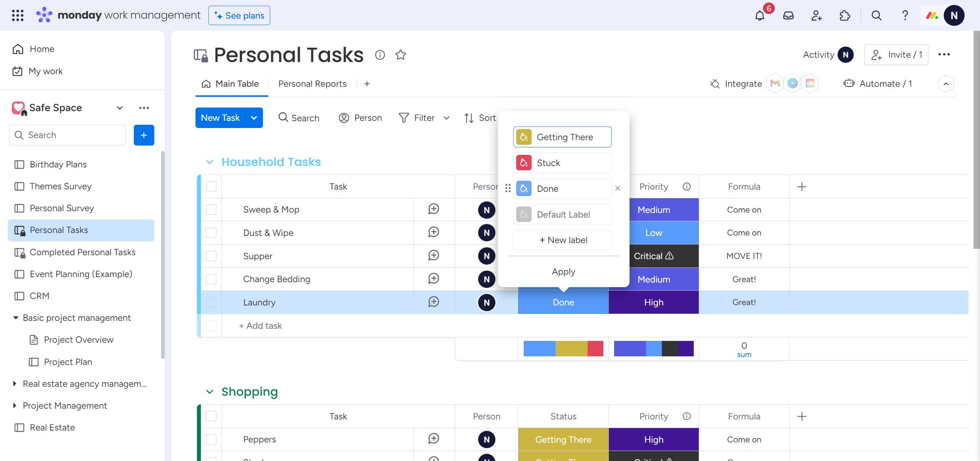Viewport: 980px width, 461px height.
Task: Open board info icon beside title
Action: click(x=380, y=55)
